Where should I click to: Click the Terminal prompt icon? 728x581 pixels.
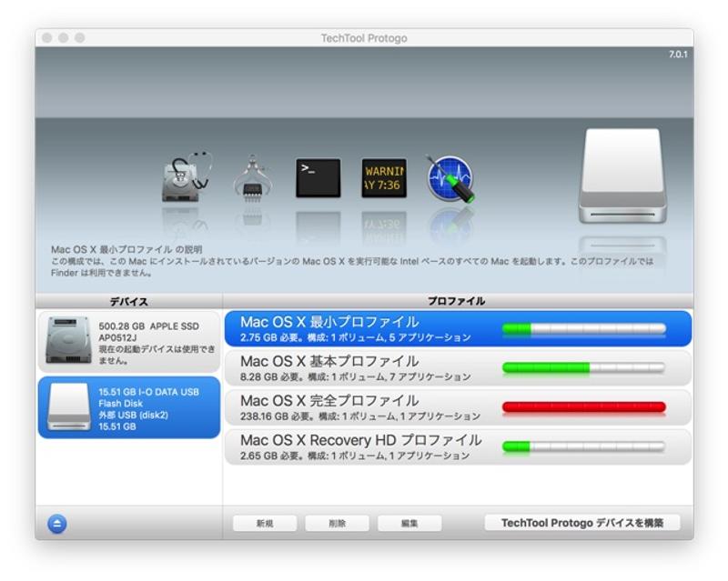318,178
